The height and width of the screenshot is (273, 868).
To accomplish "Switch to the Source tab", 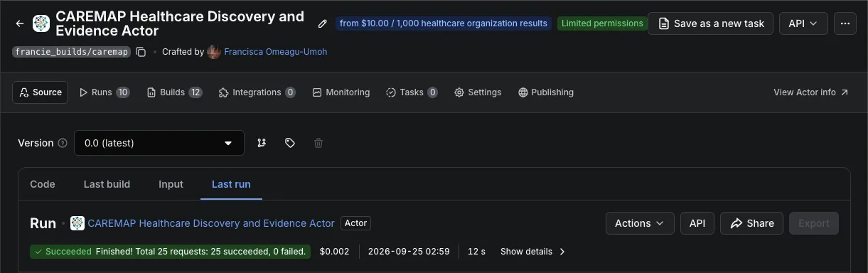I will (41, 92).
